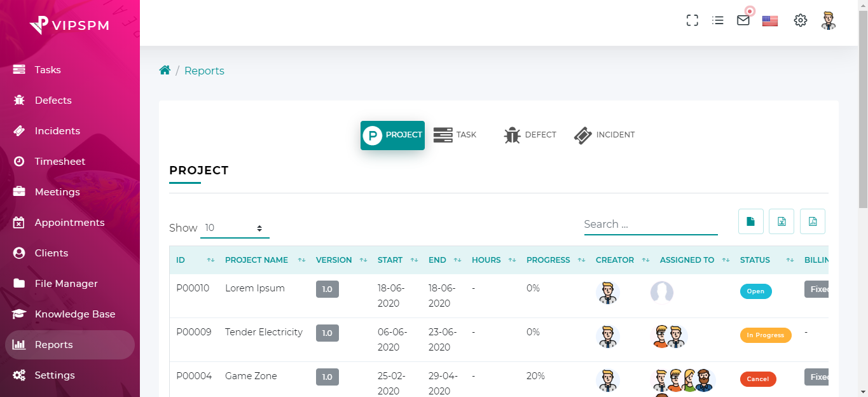Screen dimensions: 868x397
Task: Open the gear settings icon in header
Action: click(801, 20)
